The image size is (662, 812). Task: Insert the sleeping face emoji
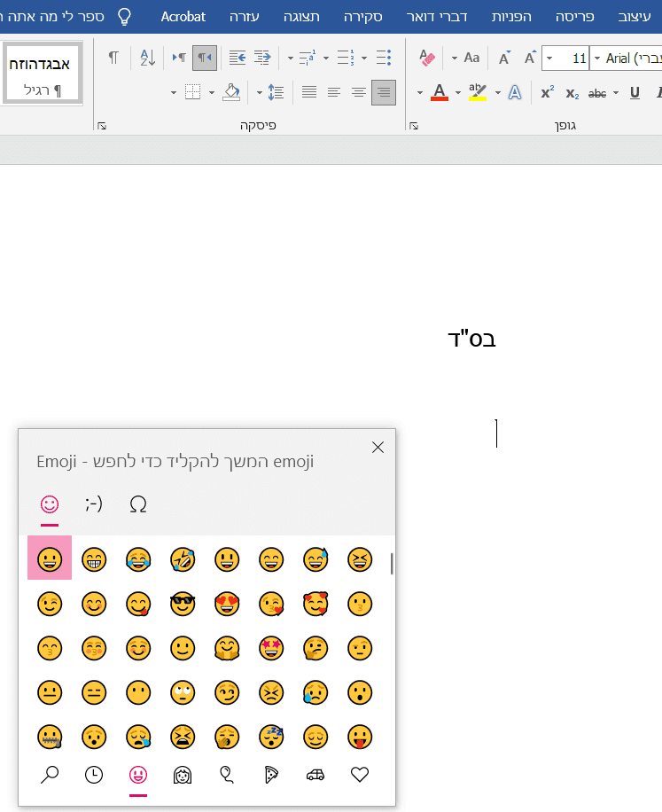pyautogui.click(x=271, y=737)
